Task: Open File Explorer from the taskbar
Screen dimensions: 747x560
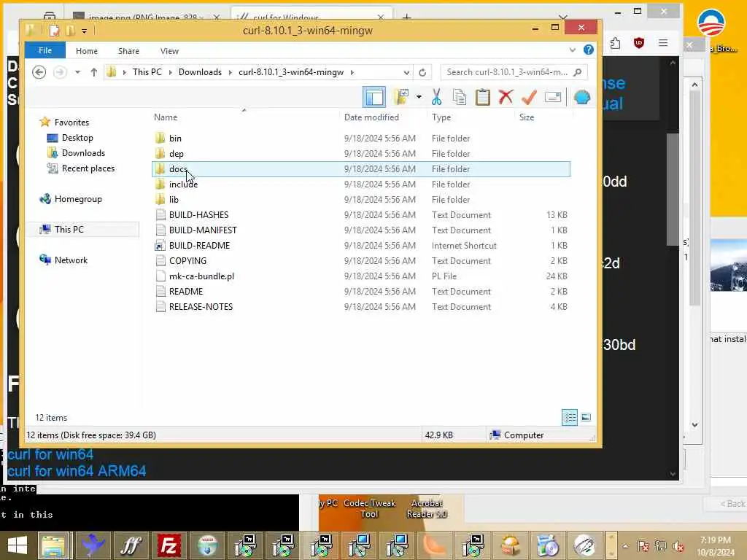Action: click(x=54, y=545)
